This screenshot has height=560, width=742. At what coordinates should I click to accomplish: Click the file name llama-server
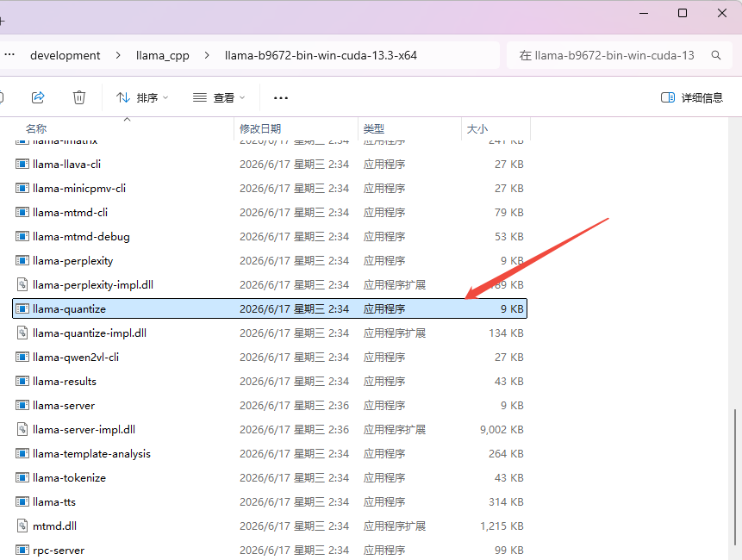click(64, 405)
